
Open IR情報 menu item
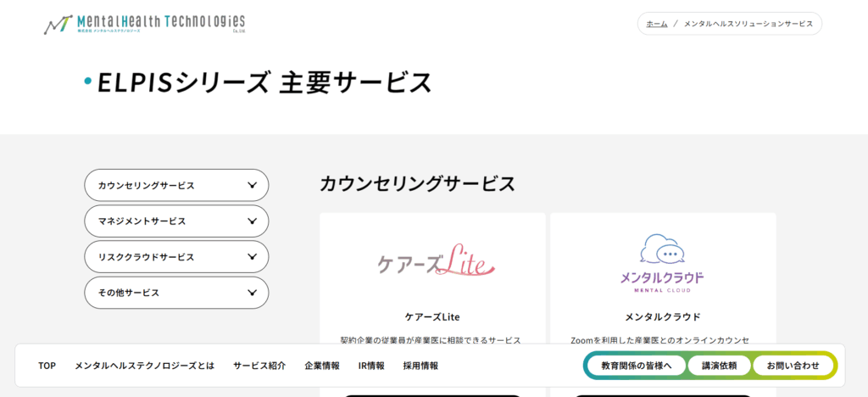(x=371, y=366)
